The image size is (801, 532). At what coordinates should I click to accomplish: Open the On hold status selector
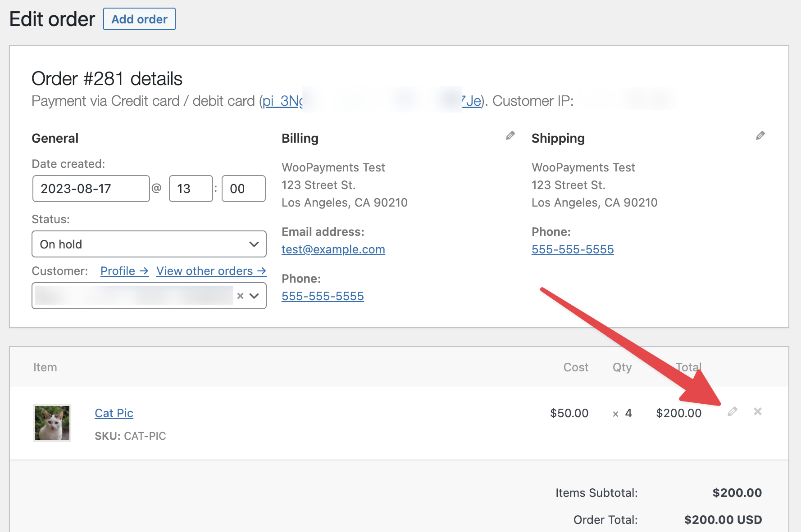(149, 244)
